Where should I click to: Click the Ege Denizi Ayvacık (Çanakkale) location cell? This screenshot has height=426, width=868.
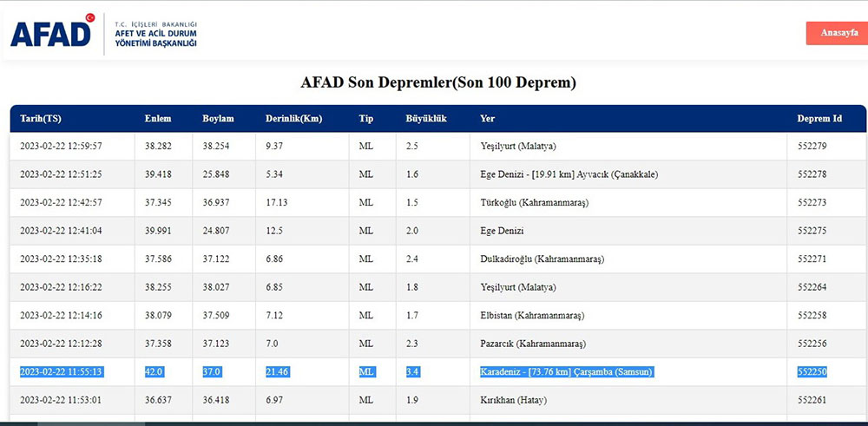pos(569,174)
